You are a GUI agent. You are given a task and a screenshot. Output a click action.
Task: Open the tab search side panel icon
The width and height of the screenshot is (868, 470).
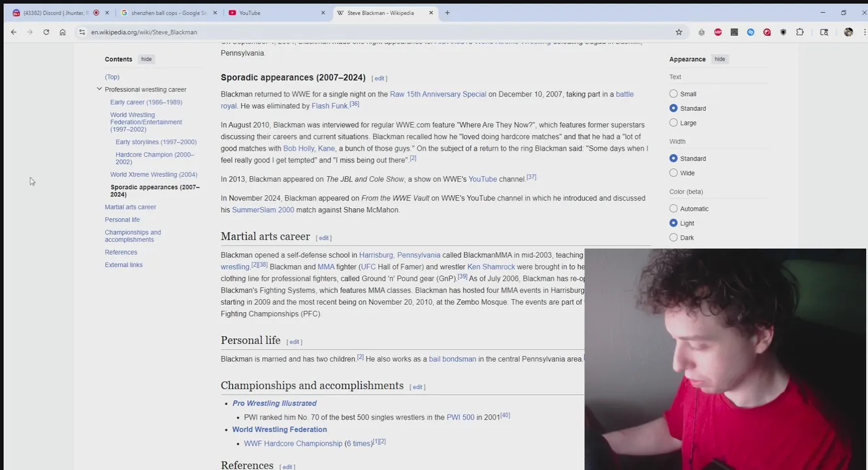tap(824, 32)
